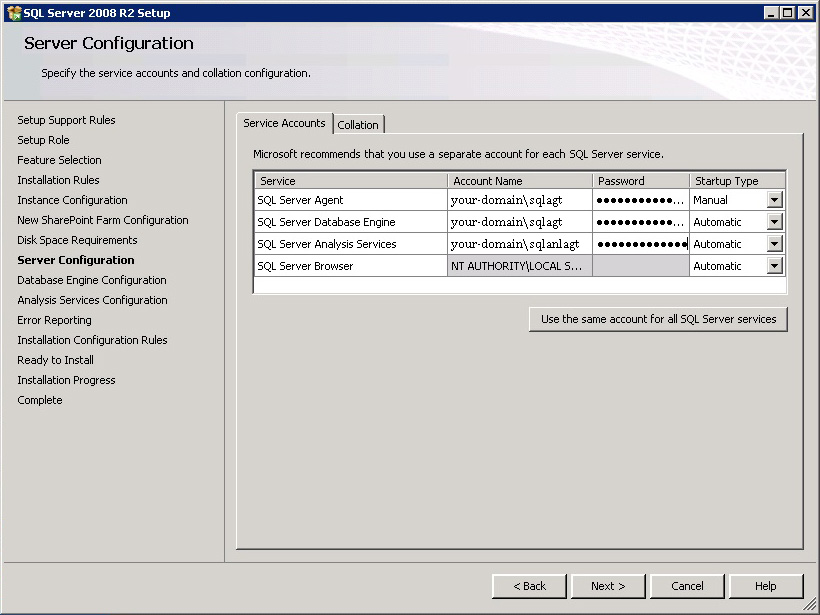Switch to the Service Accounts tab
This screenshot has width=820, height=615.
point(284,123)
